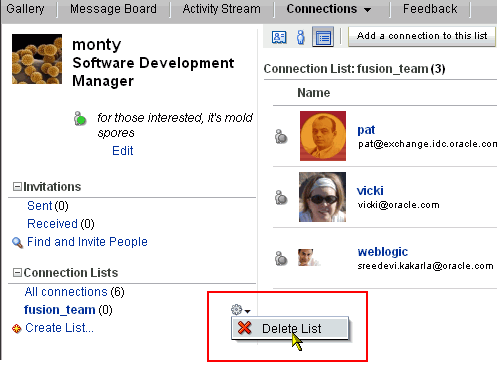Click Add a connection to this list
Viewport: 497px width, 378px height.
(422, 36)
